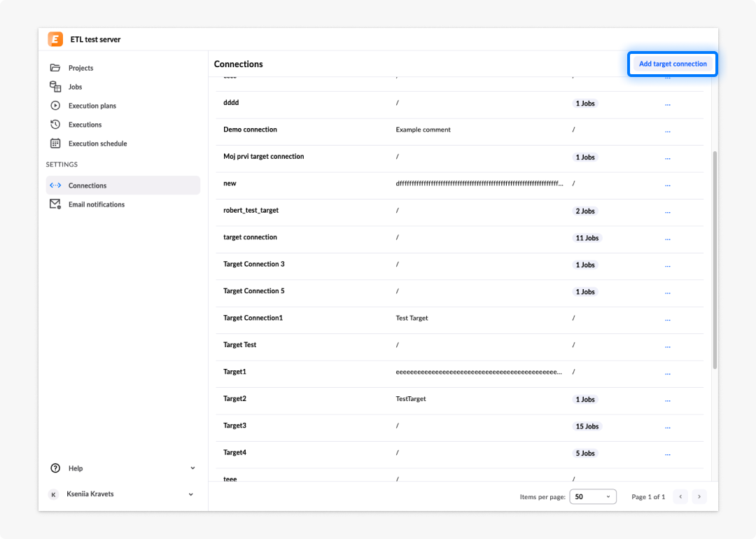Click the long eeee comment for Target1
The image size is (756, 539).
[479, 372]
